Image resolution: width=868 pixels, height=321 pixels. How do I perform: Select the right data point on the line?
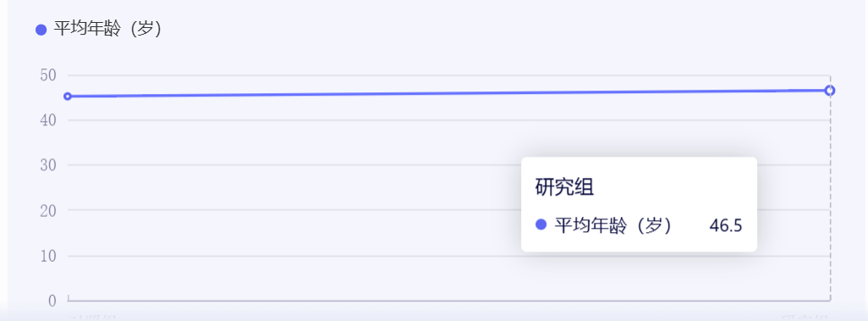pyautogui.click(x=829, y=91)
